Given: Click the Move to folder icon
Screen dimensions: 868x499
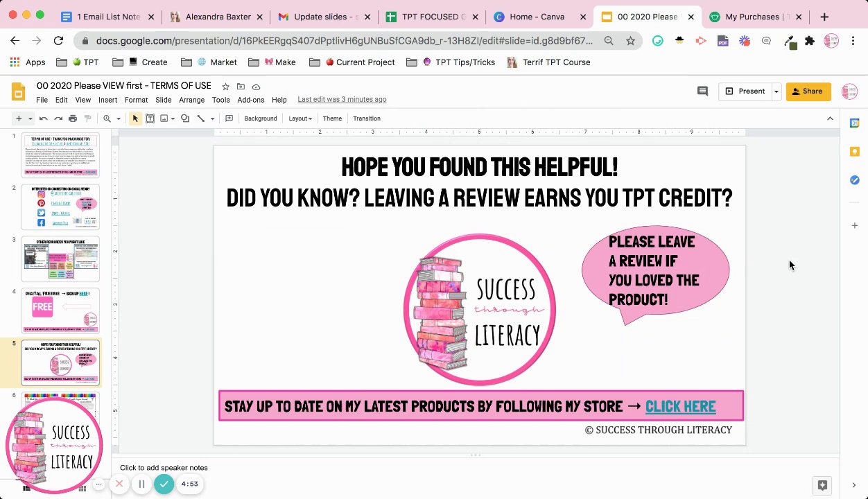Looking at the screenshot, I should pyautogui.click(x=241, y=86).
